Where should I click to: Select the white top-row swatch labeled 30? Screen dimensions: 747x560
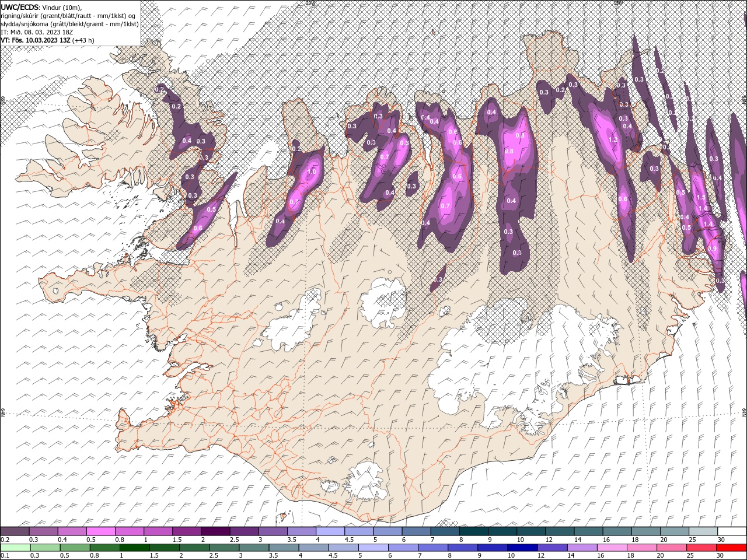[732, 531]
